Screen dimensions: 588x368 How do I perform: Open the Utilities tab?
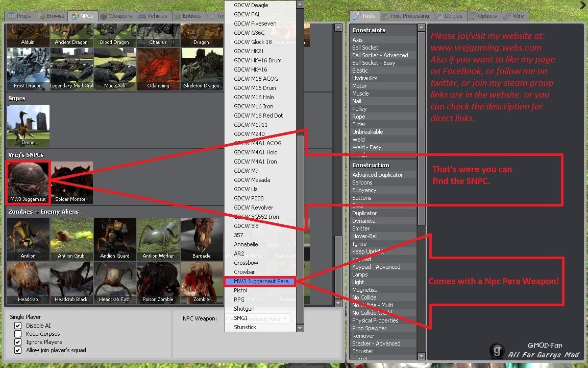450,16
